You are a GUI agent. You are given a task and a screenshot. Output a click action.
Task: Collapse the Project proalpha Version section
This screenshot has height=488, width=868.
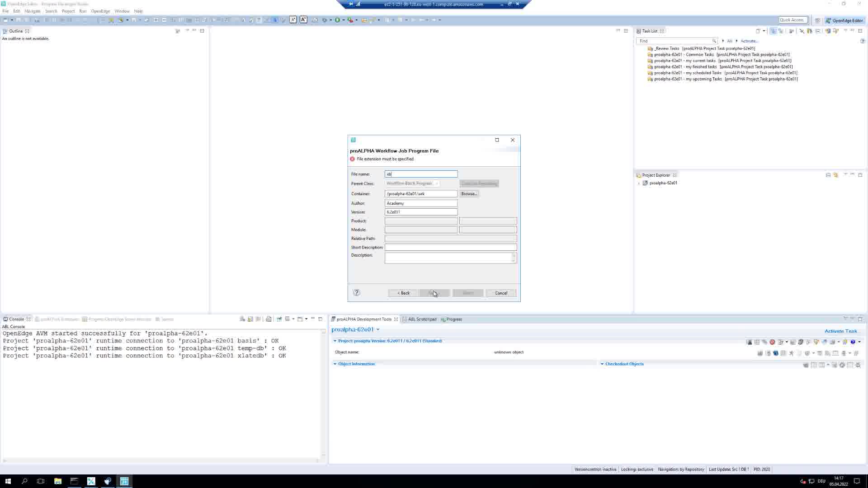point(335,341)
